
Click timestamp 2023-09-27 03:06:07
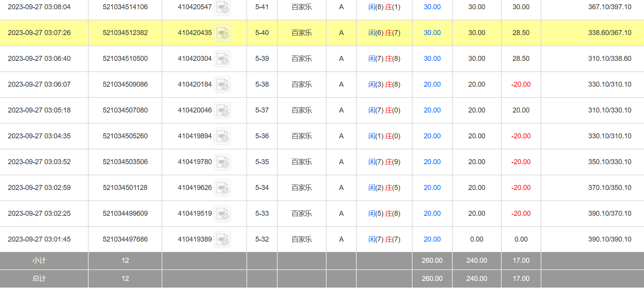click(x=39, y=84)
